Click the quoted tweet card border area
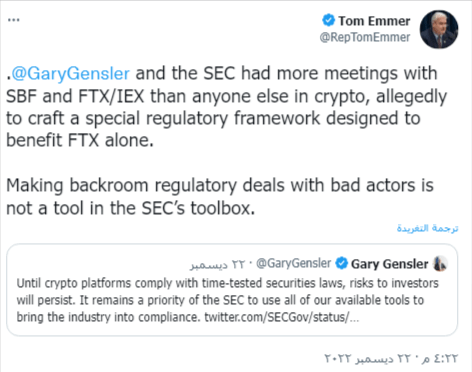The height and width of the screenshot is (372, 472). point(232,290)
